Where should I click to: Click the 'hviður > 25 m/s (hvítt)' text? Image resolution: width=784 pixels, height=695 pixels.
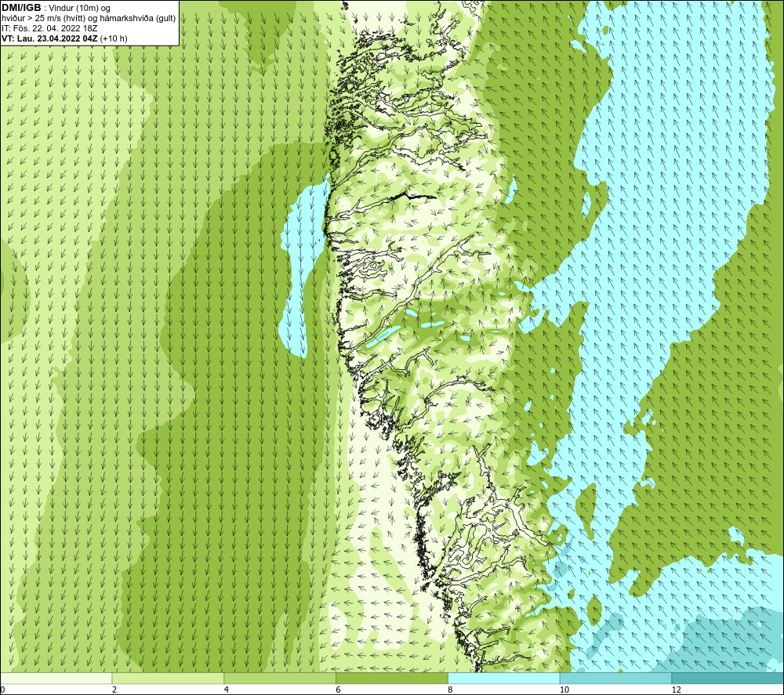tap(43, 19)
